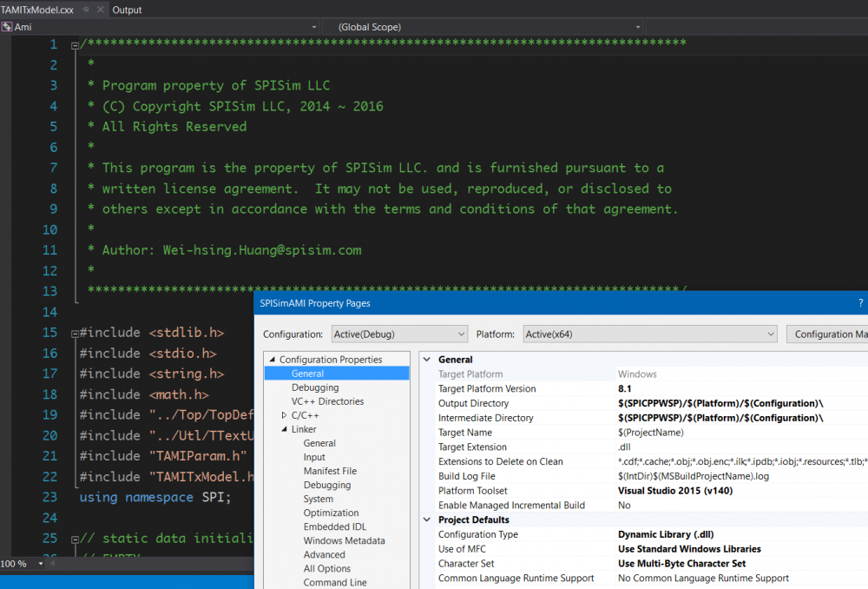Open the Ami project scope dropdown
The width and height of the screenshot is (868, 589).
tap(314, 27)
